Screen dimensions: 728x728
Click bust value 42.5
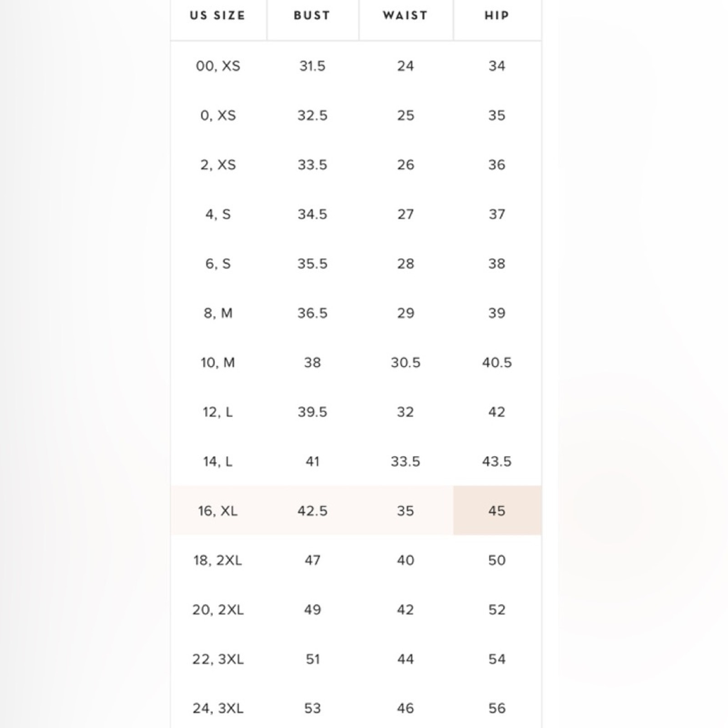pyautogui.click(x=313, y=511)
